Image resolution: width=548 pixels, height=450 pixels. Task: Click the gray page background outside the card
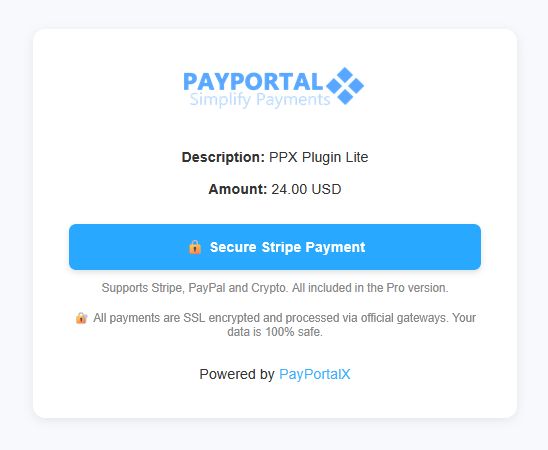pos(14,224)
